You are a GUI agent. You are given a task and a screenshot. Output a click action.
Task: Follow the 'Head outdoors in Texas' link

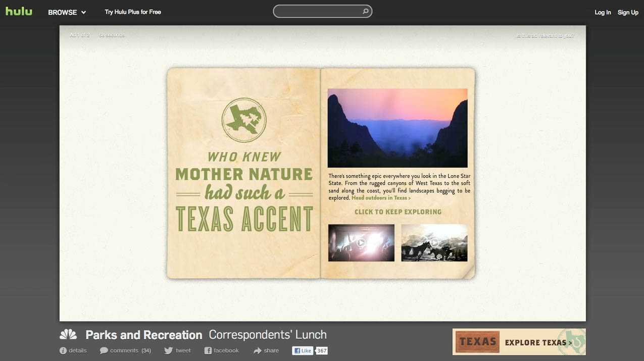coord(381,198)
